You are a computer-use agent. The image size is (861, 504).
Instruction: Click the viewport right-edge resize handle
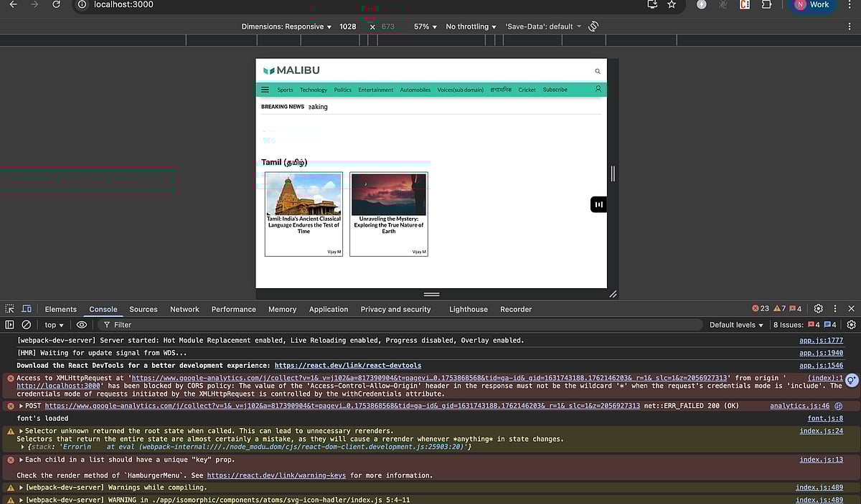[613, 173]
